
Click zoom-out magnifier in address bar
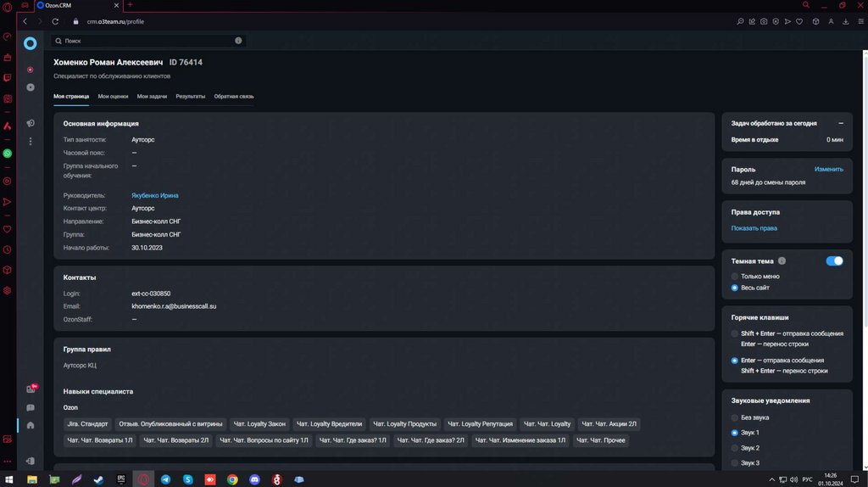point(740,21)
